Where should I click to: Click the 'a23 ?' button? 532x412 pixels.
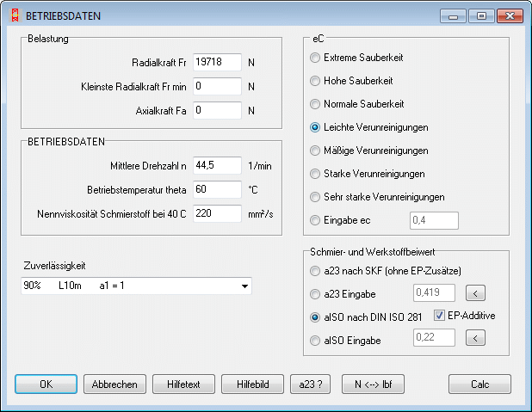point(310,384)
